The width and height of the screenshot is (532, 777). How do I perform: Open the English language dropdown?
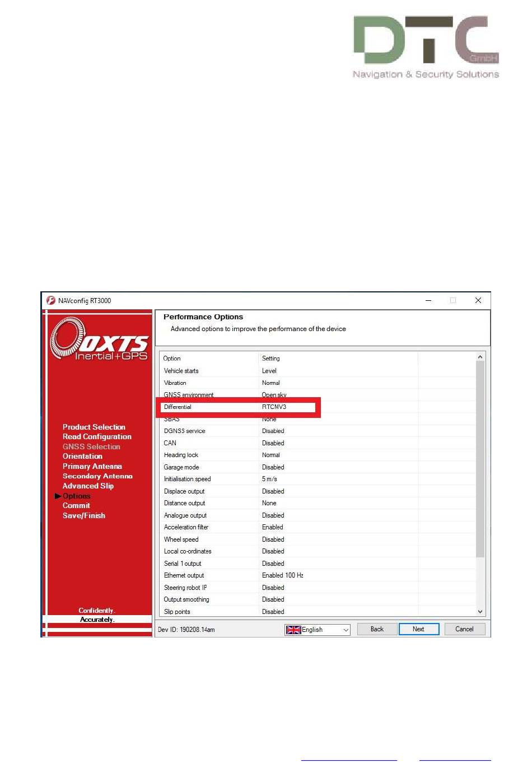point(318,630)
